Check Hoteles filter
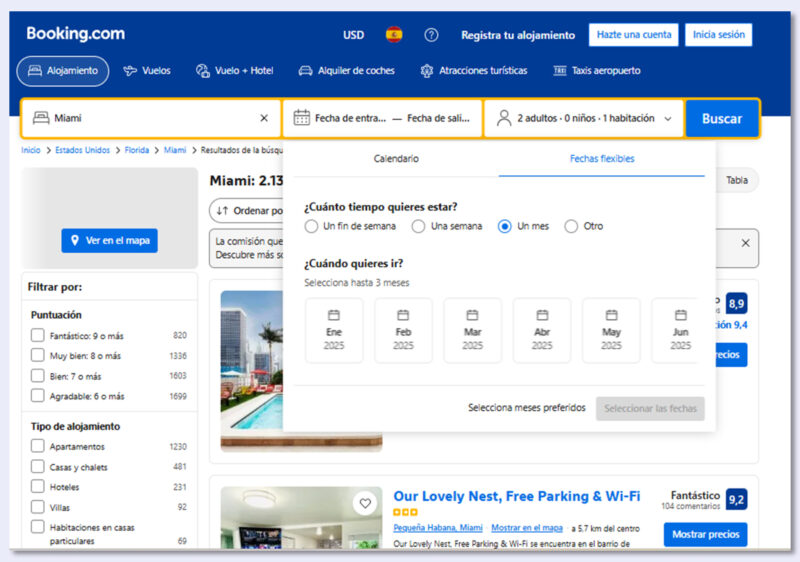The height and width of the screenshot is (562, 800). pyautogui.click(x=37, y=487)
